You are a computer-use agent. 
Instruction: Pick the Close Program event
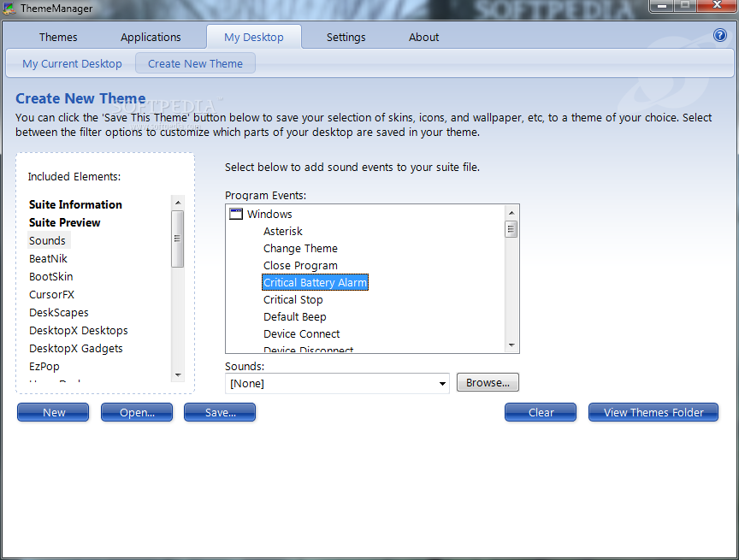tap(300, 265)
